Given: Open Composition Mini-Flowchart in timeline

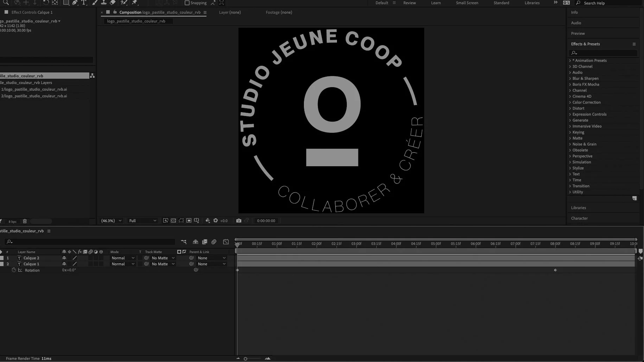Looking at the screenshot, I should click(184, 242).
